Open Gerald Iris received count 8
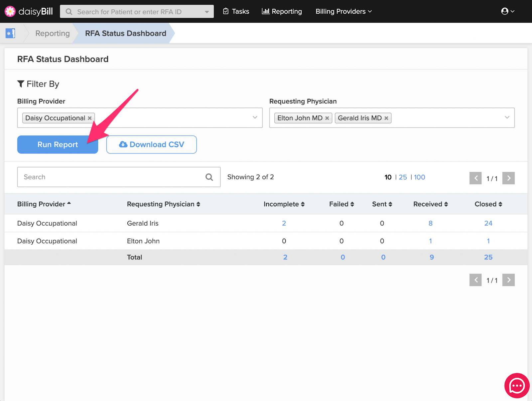 click(x=431, y=223)
